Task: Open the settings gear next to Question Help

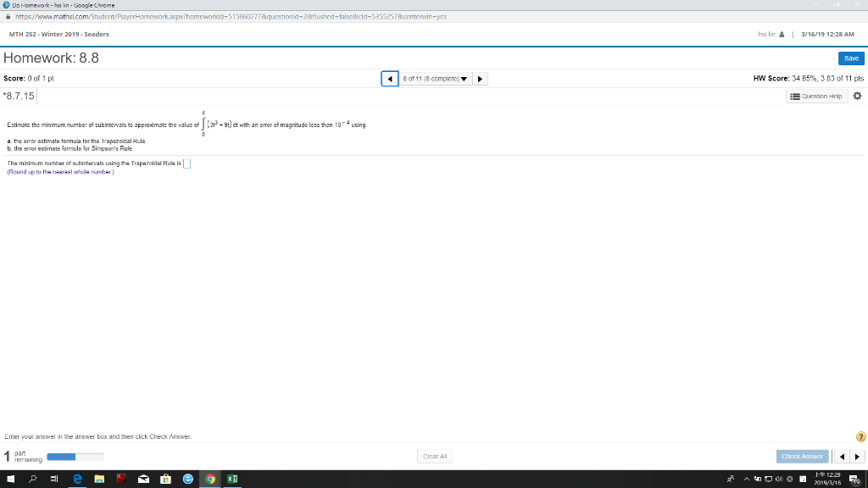Action: [856, 96]
